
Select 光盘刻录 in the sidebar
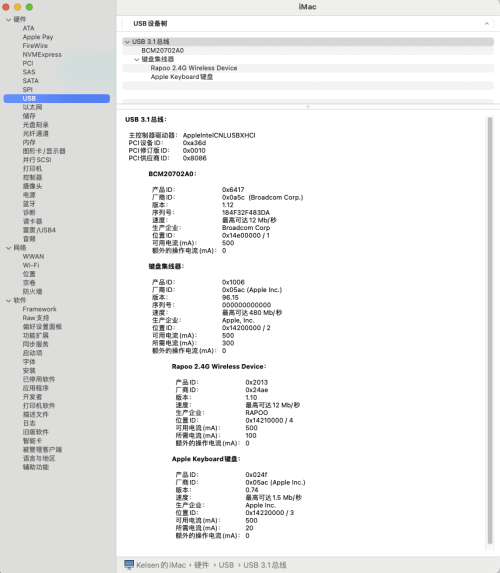35,125
